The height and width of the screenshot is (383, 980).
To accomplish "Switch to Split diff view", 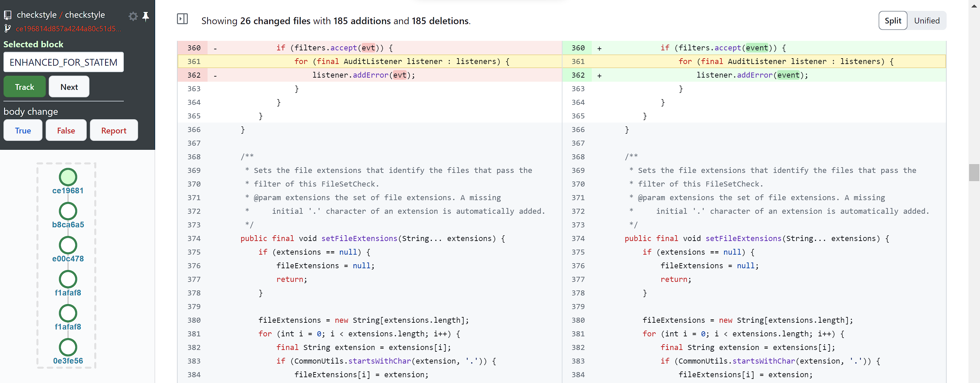I will (893, 20).
